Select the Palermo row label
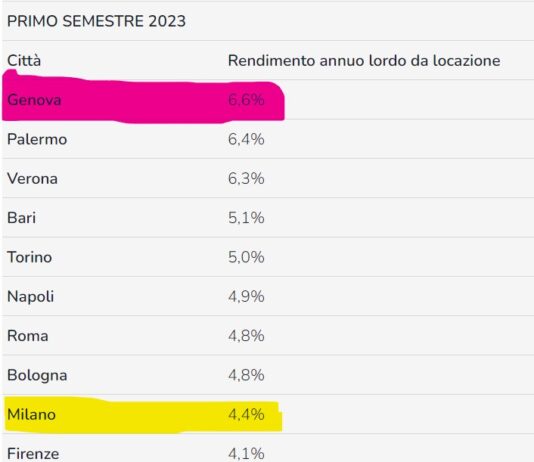 37,139
